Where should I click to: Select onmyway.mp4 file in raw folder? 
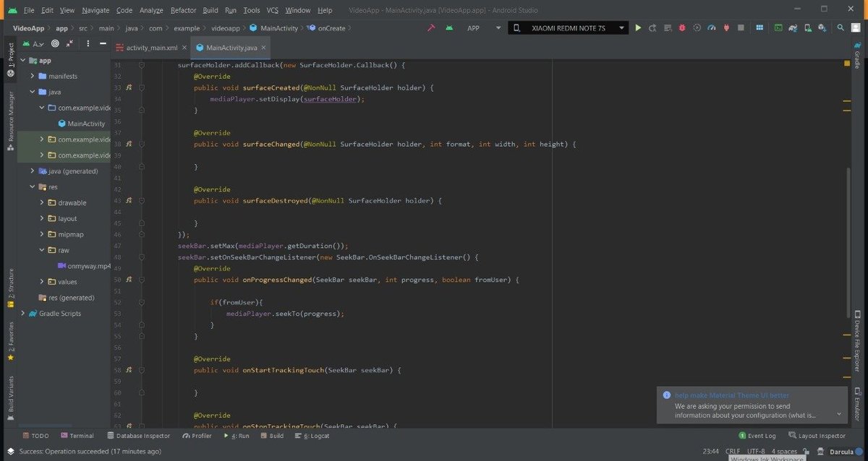click(x=83, y=266)
